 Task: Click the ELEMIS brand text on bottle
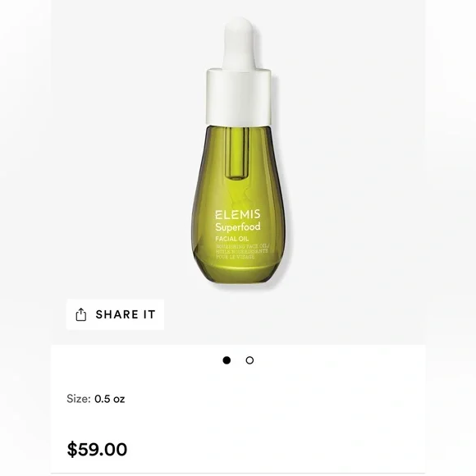(238, 214)
